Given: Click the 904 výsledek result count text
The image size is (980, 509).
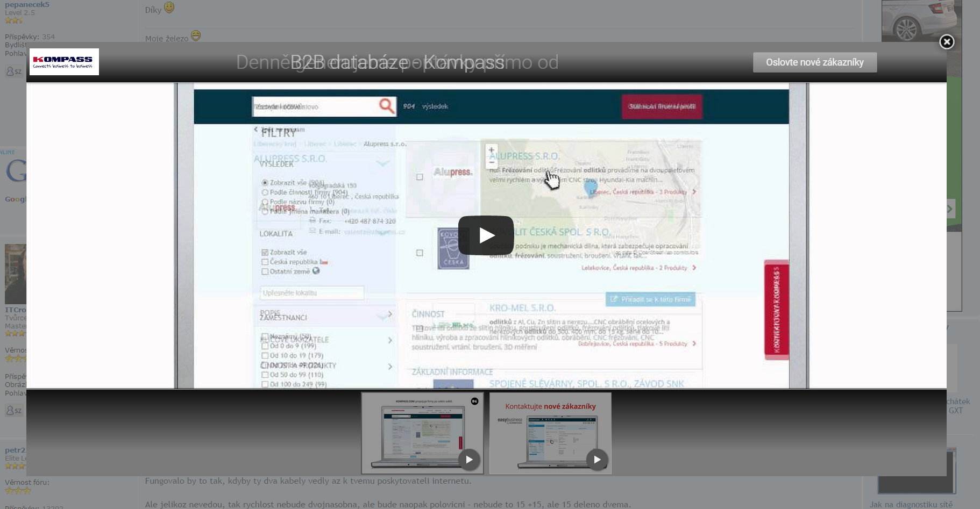Looking at the screenshot, I should coord(425,106).
